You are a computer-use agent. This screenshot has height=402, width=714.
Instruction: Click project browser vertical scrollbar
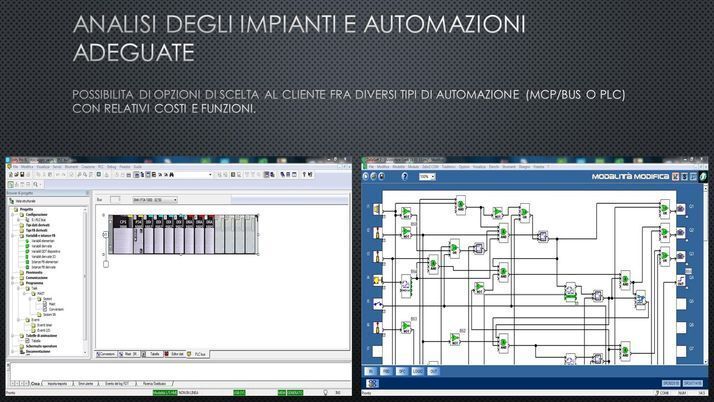click(85, 280)
